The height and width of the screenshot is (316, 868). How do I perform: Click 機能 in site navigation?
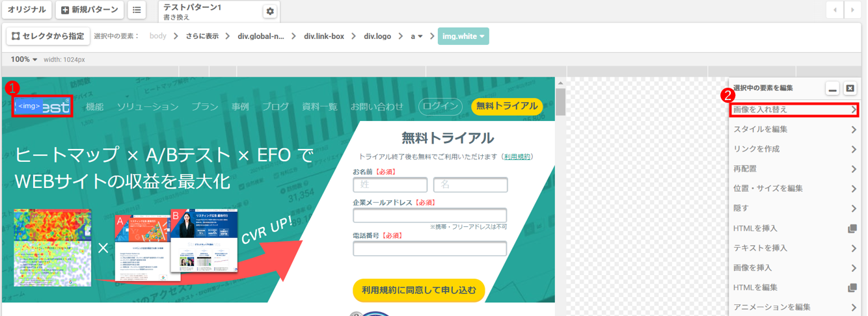click(95, 106)
